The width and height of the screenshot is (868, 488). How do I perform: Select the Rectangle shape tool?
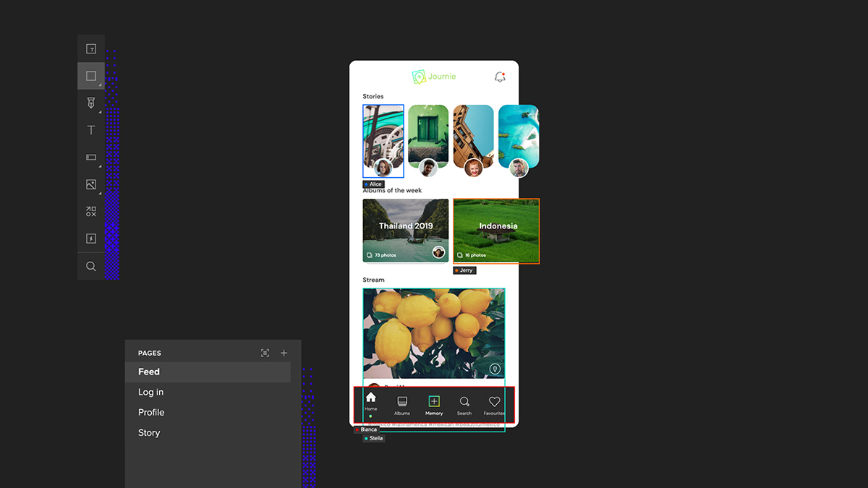91,76
